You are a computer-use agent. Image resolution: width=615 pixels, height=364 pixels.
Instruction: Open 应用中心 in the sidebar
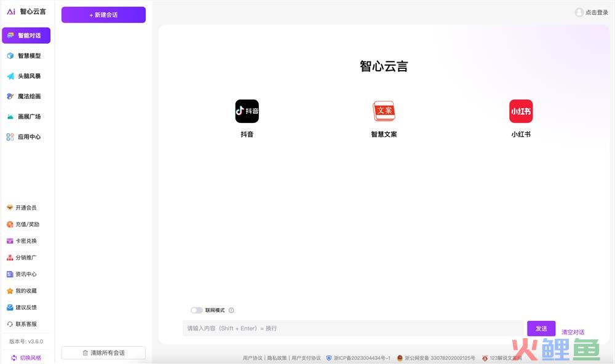(26, 137)
